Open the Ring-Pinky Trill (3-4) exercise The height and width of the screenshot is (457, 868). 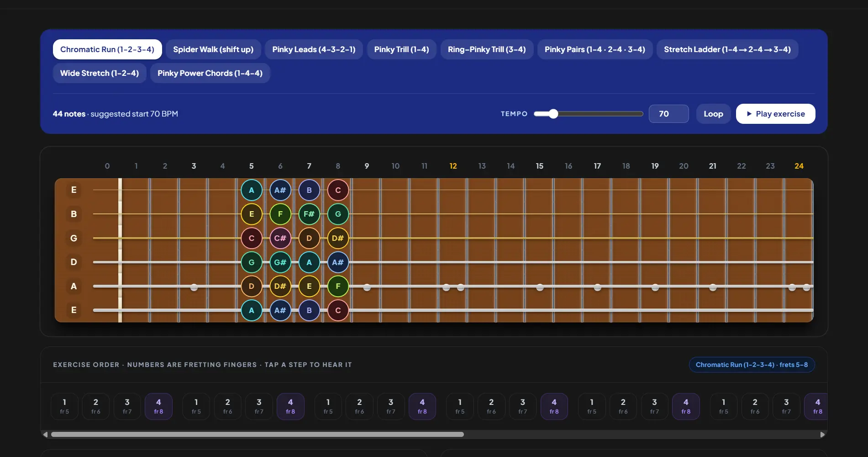487,49
